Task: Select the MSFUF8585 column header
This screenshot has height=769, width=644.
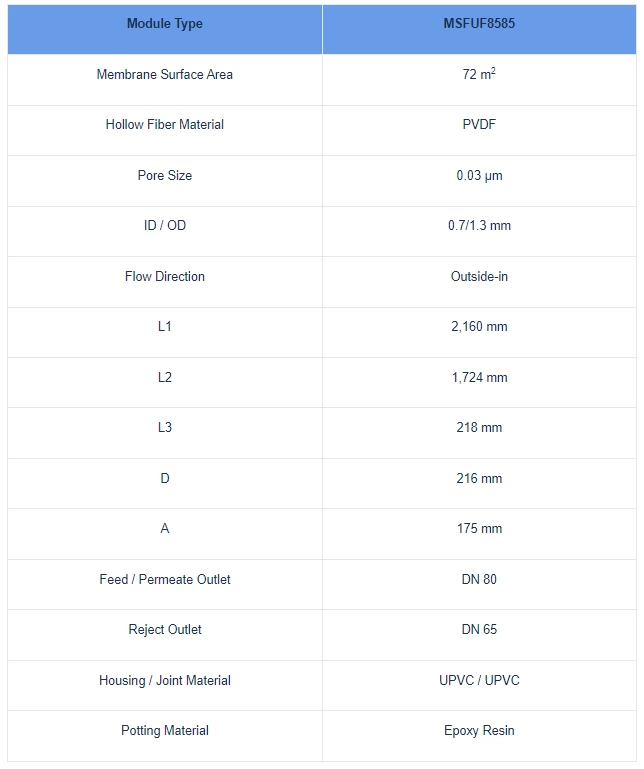Action: coord(479,29)
